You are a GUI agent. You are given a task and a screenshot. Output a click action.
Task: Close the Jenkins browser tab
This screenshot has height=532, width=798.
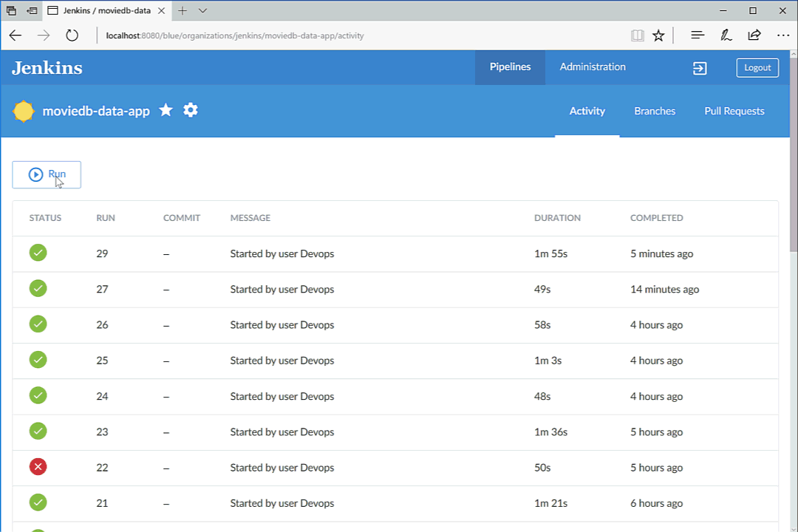[x=161, y=10]
